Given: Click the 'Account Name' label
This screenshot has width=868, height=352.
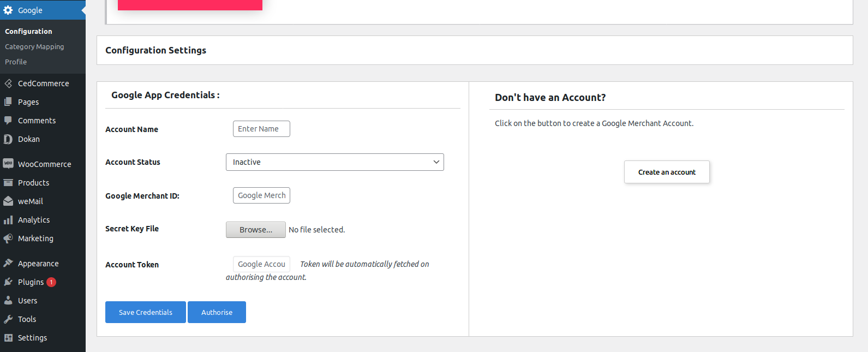Looking at the screenshot, I should [x=131, y=129].
